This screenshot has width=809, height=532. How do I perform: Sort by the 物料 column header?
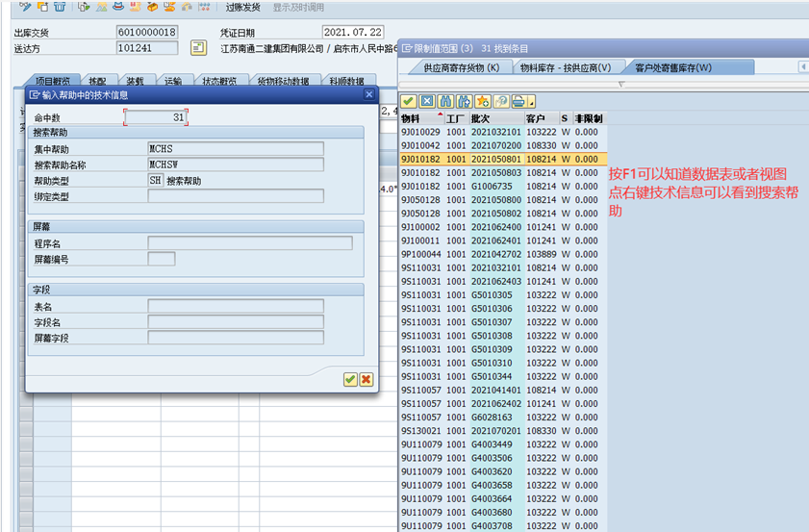pos(421,118)
